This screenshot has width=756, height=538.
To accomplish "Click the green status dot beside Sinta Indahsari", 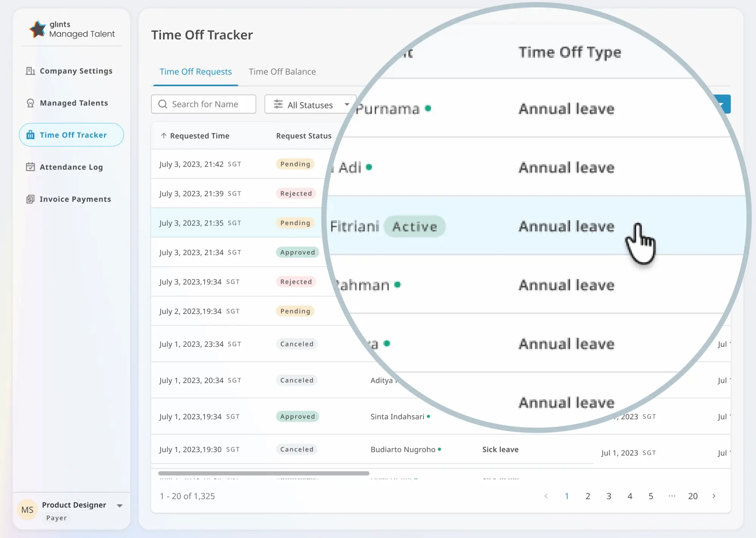I will [x=429, y=416].
